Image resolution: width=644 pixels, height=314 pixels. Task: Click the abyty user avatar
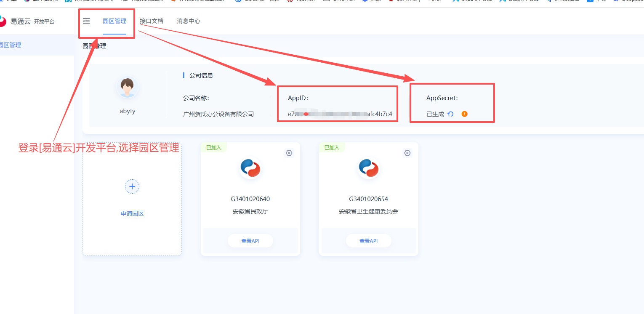pos(127,88)
